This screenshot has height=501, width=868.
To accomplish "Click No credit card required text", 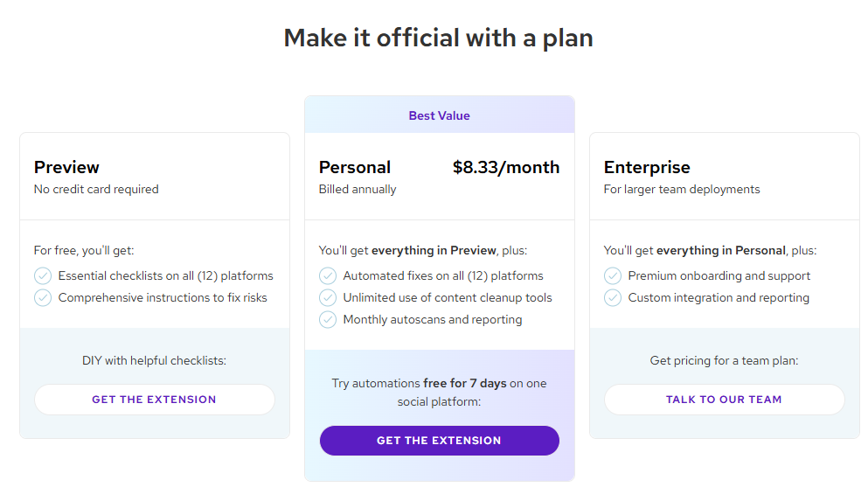I will click(x=96, y=190).
